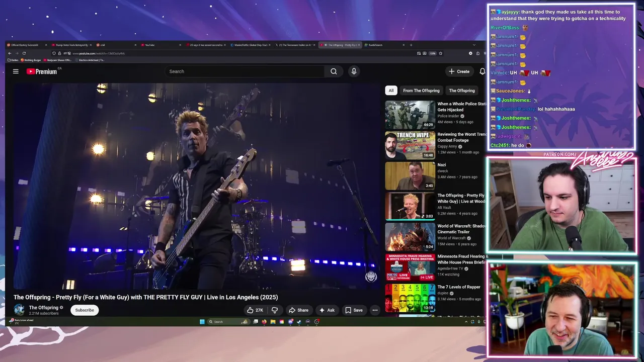
Task: Dislike the video
Action: coord(275,310)
